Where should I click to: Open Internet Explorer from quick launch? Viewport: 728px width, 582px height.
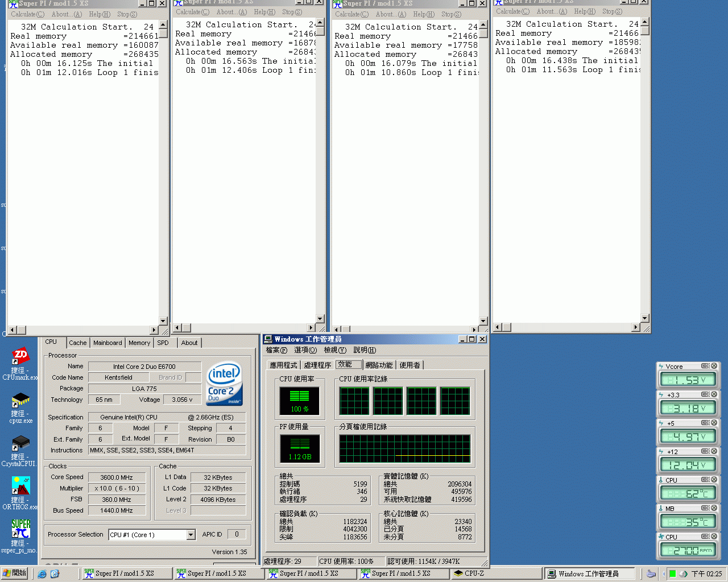42,574
